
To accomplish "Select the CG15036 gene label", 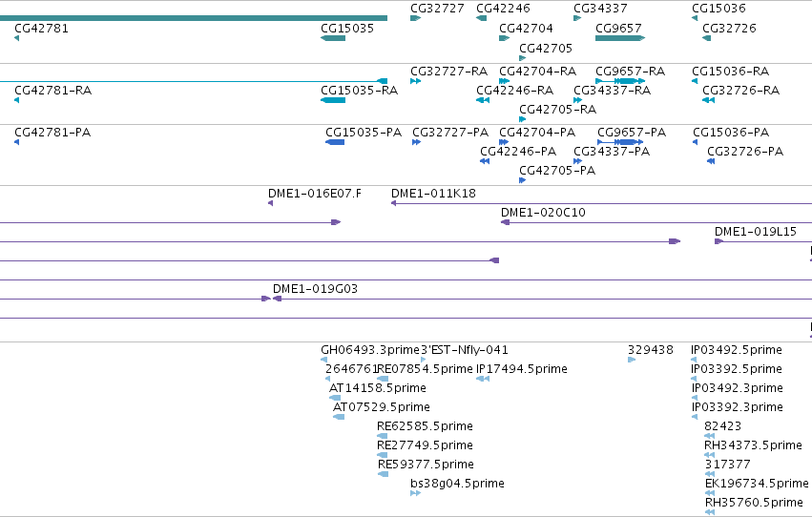I will click(718, 9).
